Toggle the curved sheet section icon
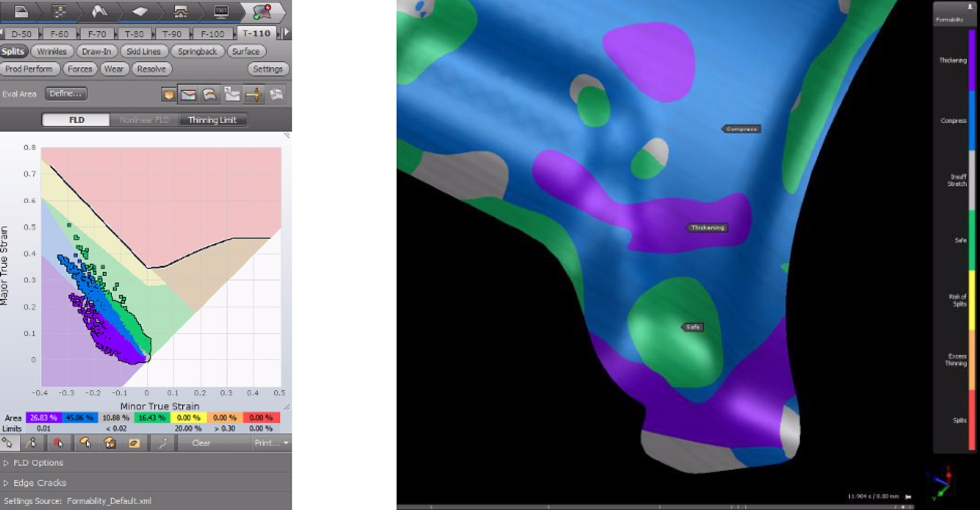 coord(209,94)
